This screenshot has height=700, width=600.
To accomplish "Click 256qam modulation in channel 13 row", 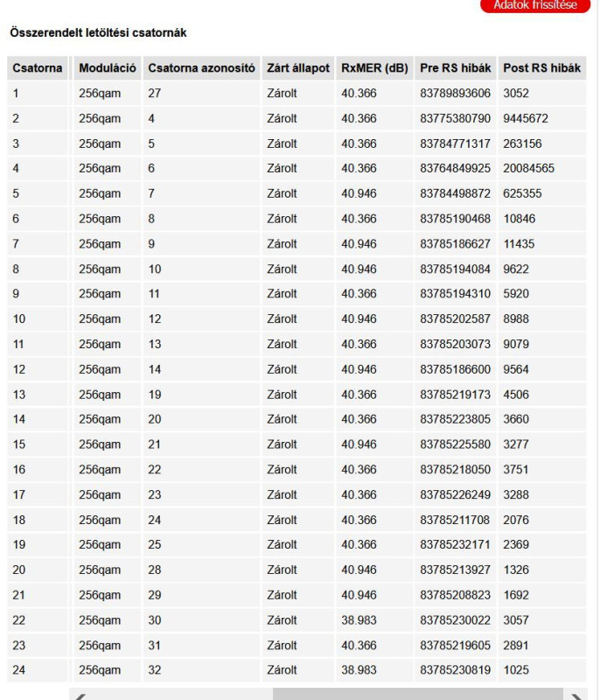I will pos(100,395).
